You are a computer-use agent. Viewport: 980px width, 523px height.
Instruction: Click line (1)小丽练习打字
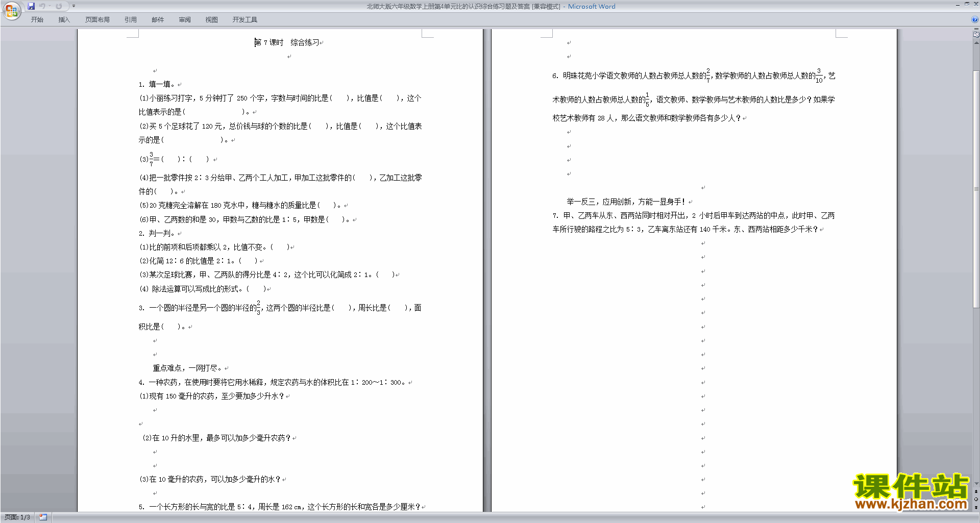click(280, 105)
